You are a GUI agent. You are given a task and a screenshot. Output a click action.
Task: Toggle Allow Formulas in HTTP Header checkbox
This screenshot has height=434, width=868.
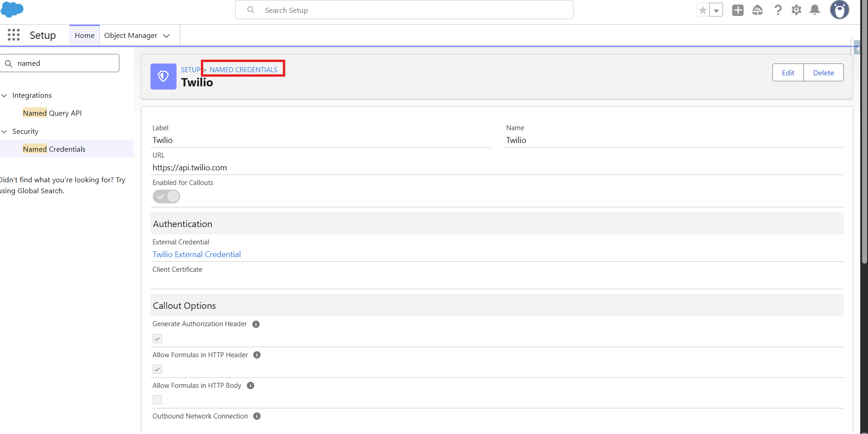tap(157, 369)
